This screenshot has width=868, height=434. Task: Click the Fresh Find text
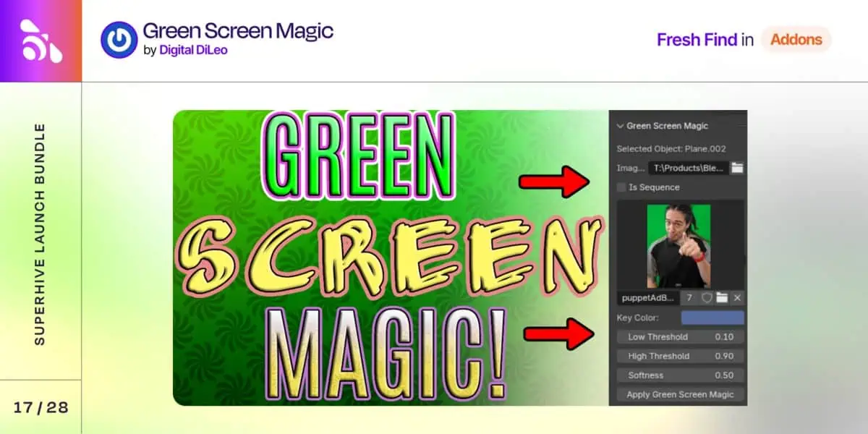(697, 40)
